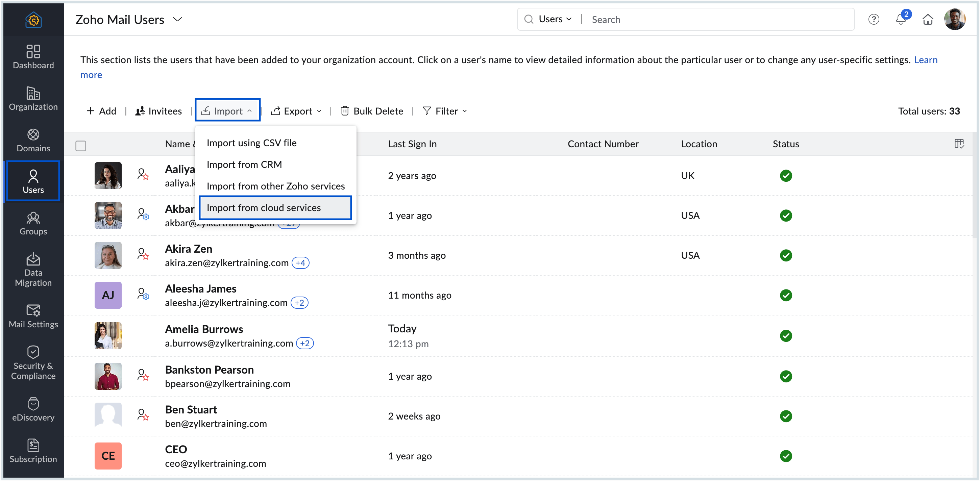Open the notifications bell

pyautogui.click(x=901, y=19)
